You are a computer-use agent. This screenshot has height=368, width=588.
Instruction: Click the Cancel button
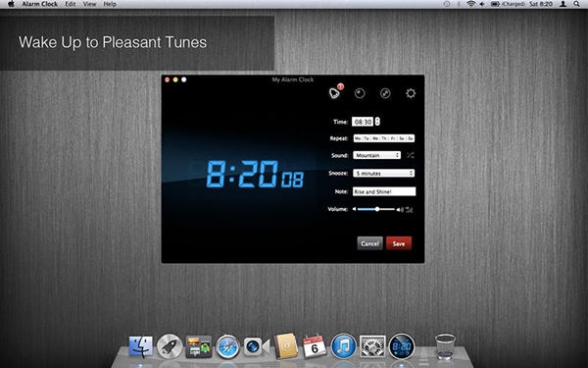(369, 243)
